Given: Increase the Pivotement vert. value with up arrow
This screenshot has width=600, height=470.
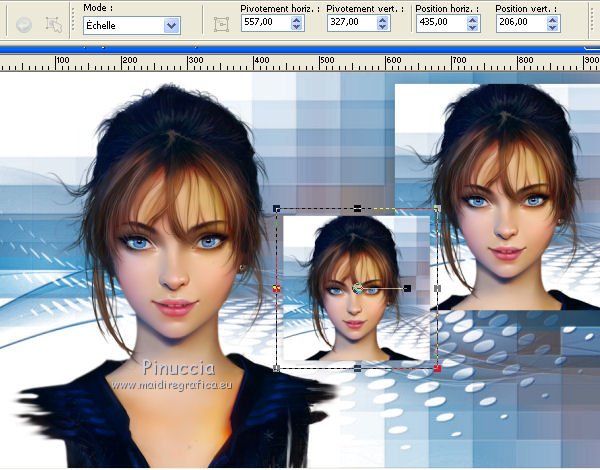Looking at the screenshot, I should [383, 19].
